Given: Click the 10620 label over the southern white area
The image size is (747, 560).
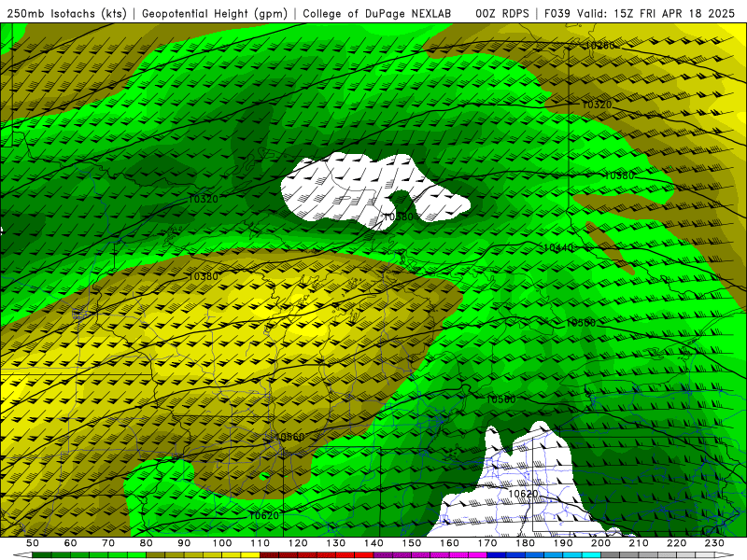Looking at the screenshot, I should pyautogui.click(x=523, y=494).
